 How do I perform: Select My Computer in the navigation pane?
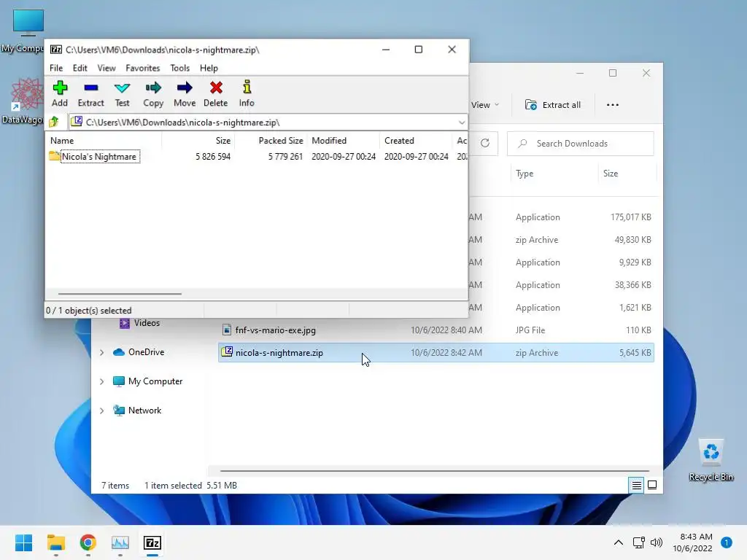coord(155,381)
